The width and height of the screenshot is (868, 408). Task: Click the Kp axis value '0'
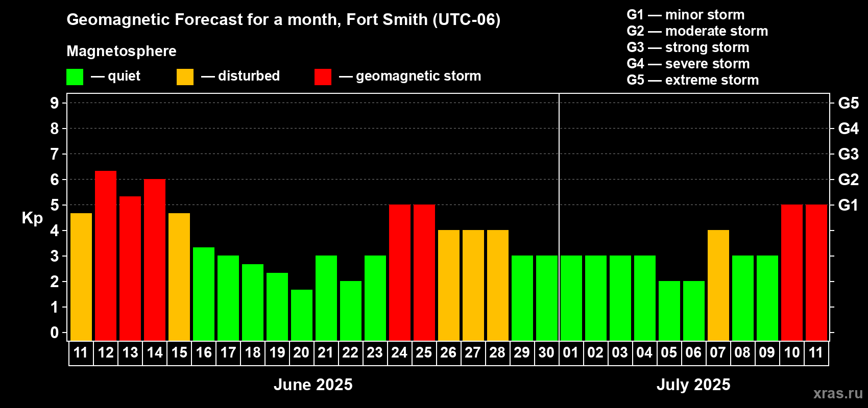(55, 333)
